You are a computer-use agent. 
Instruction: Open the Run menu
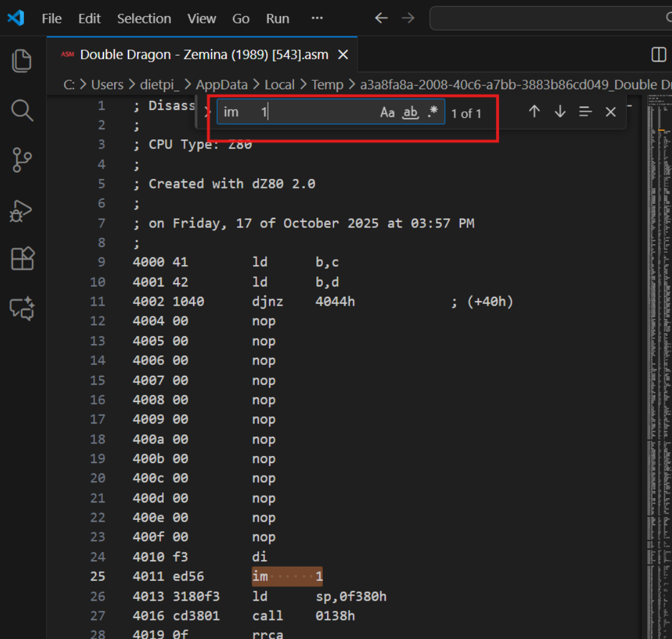click(x=277, y=19)
